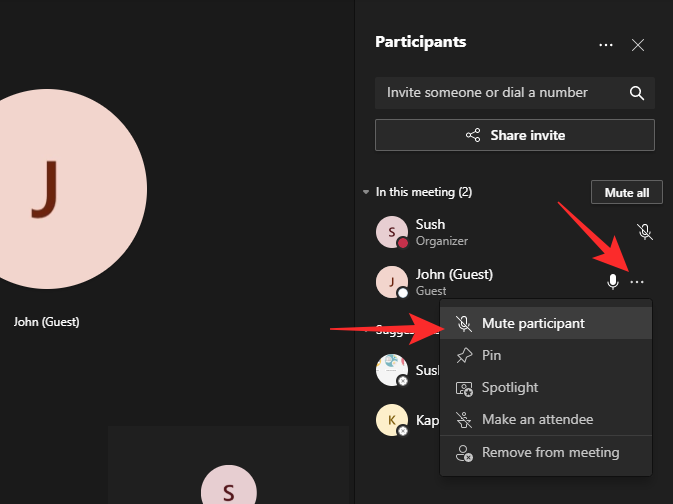Open more options for John (Guest)
Image resolution: width=673 pixels, height=504 pixels.
pyautogui.click(x=637, y=282)
